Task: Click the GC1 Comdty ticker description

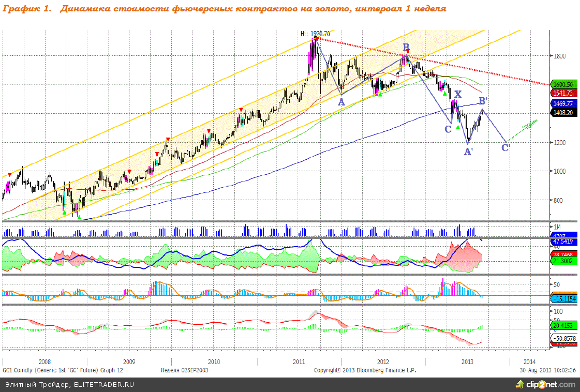Action: point(62,370)
